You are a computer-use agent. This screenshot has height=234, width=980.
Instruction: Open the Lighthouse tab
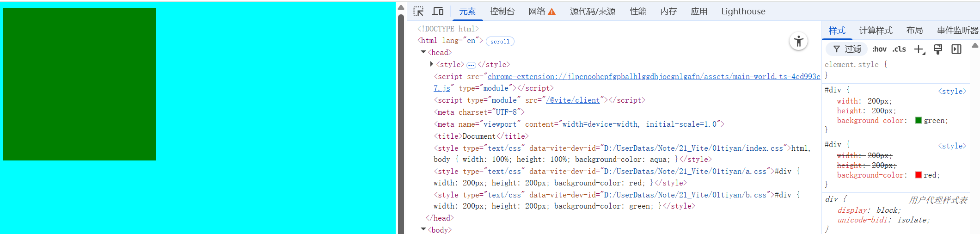pos(743,12)
